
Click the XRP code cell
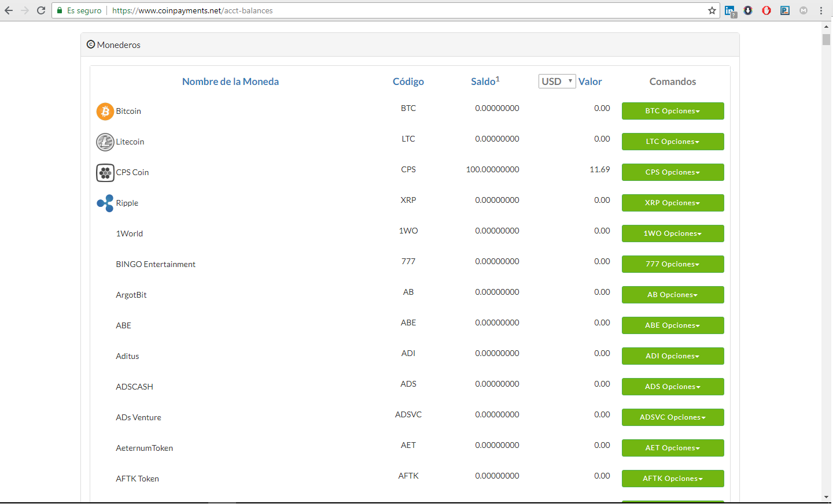408,200
